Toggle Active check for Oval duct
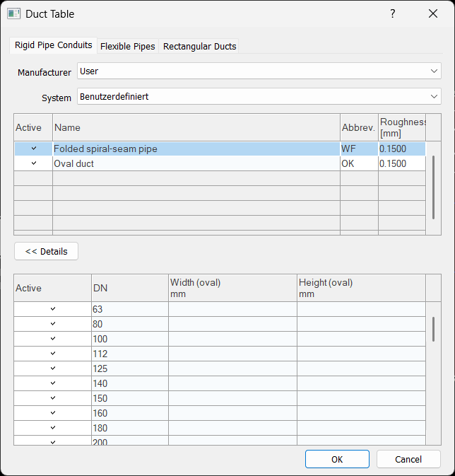Screen dimensions: 455x476 pyautogui.click(x=34, y=163)
